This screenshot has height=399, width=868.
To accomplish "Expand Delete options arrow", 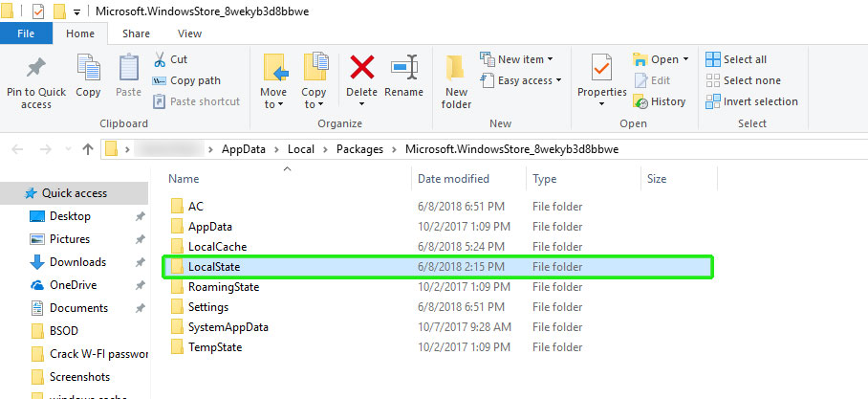I will click(361, 104).
